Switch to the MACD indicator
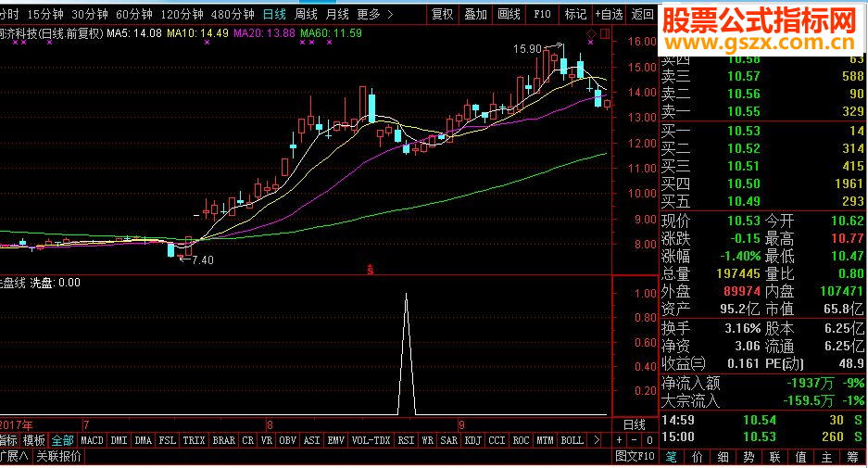 [x=92, y=441]
